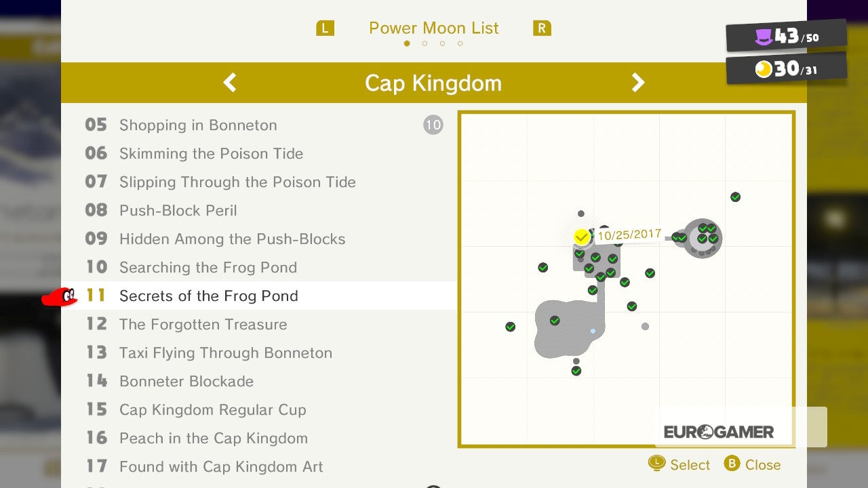
Task: Click the top-right green checkmark on map
Action: pyautogui.click(x=735, y=197)
